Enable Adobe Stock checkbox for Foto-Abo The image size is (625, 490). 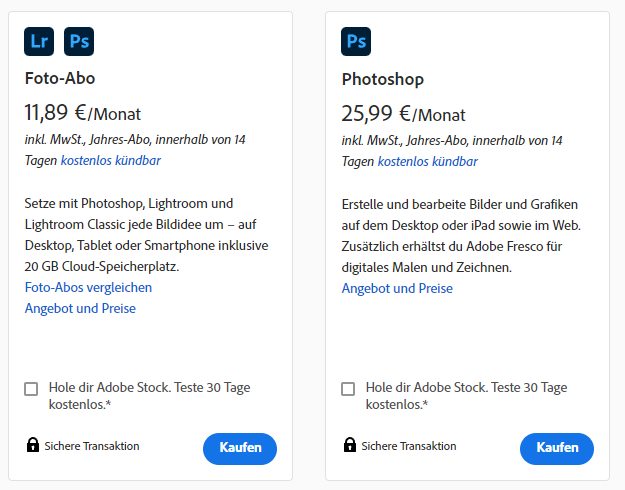tap(32, 389)
